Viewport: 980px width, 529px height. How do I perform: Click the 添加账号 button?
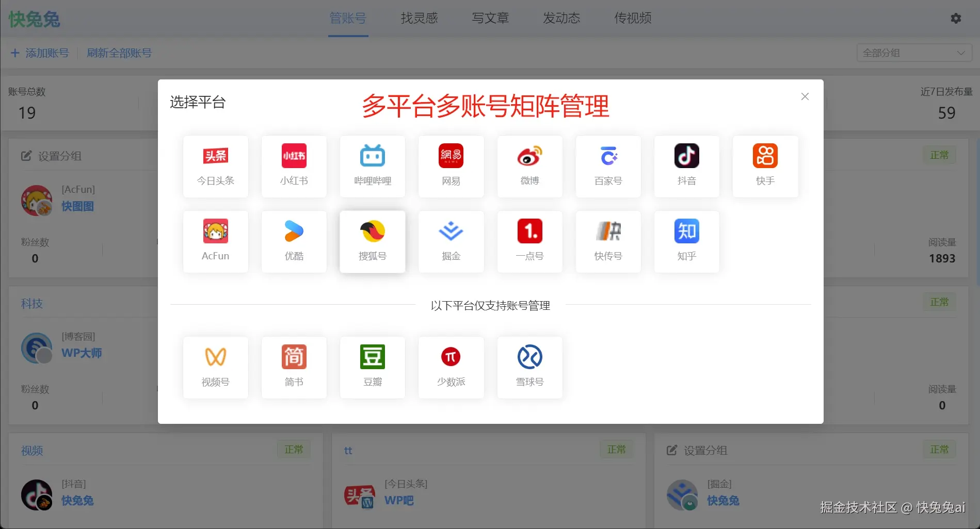39,52
